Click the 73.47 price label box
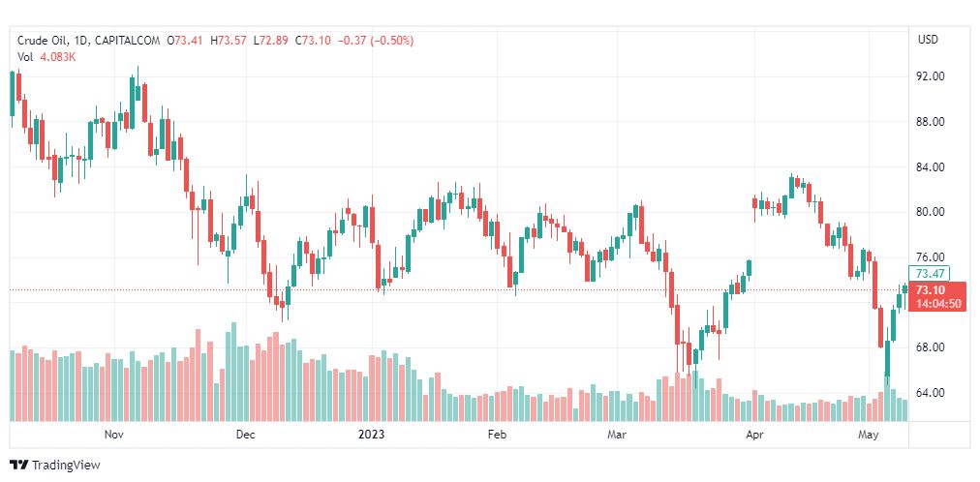 (x=930, y=274)
